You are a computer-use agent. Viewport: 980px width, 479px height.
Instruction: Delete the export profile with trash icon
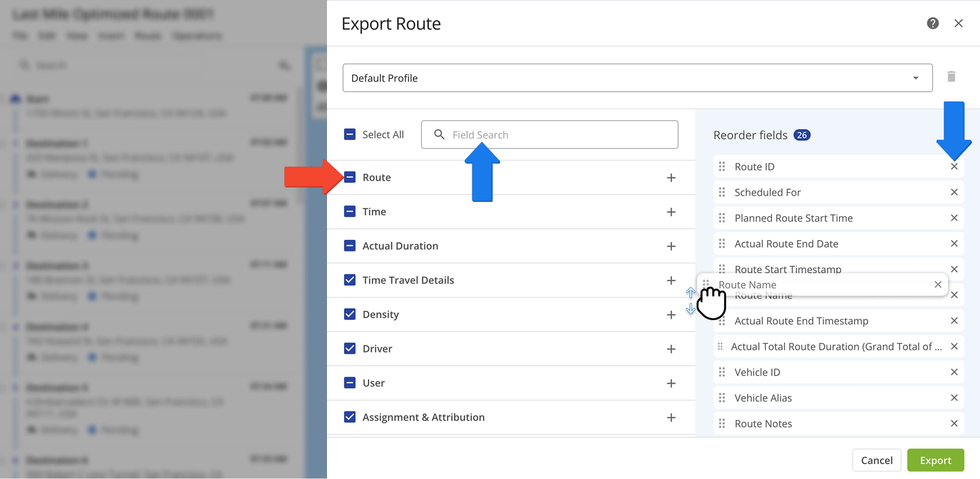coord(951,77)
